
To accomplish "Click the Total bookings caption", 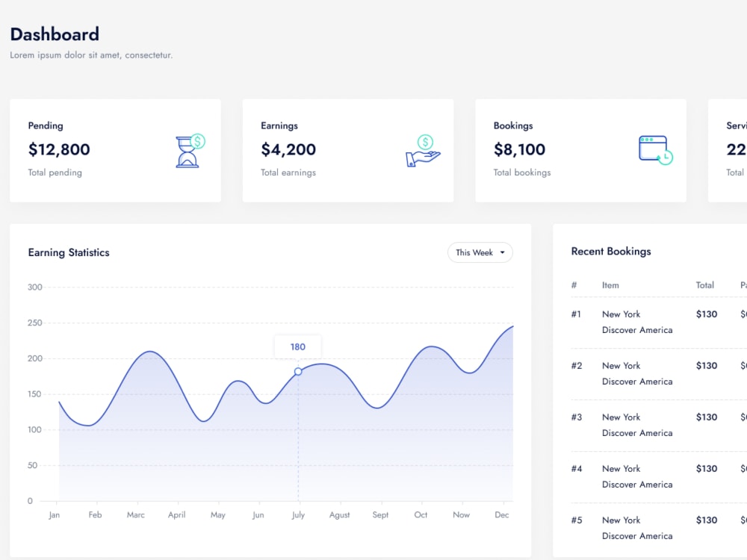I will pyautogui.click(x=522, y=172).
